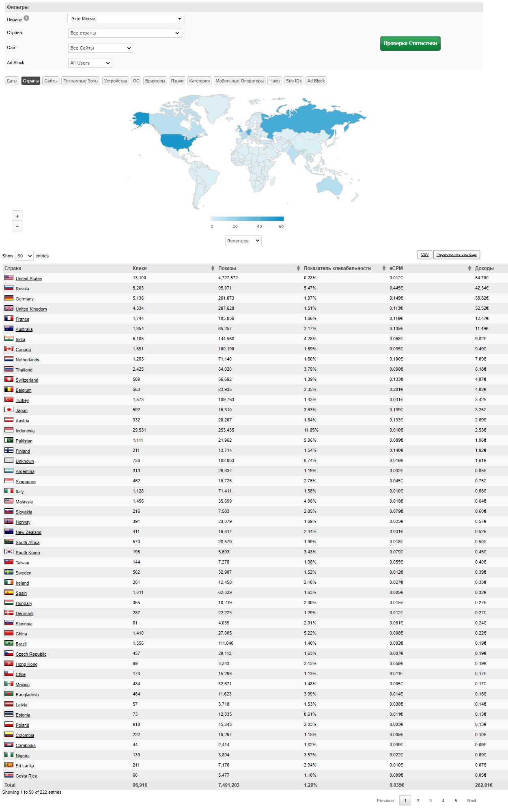Expand the Страна dropdown Все страны
Viewport: 508px width, 812px height.
tap(125, 33)
